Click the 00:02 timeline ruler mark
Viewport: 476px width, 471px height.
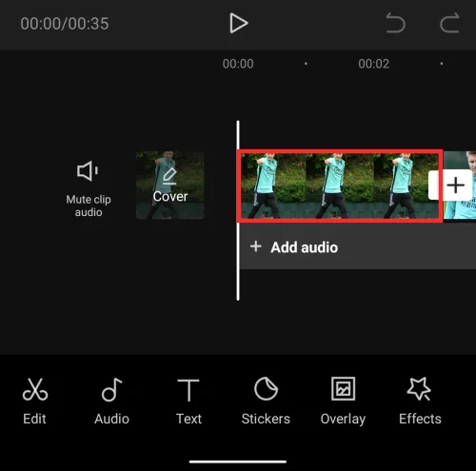(374, 64)
